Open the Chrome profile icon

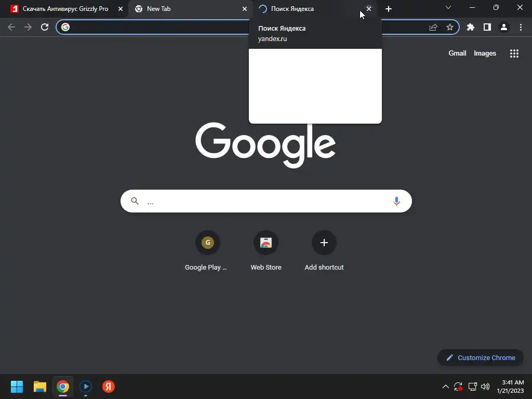[x=504, y=27]
